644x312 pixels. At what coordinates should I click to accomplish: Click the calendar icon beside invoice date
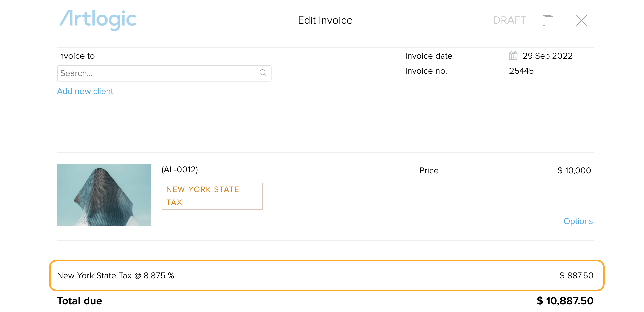(x=513, y=56)
